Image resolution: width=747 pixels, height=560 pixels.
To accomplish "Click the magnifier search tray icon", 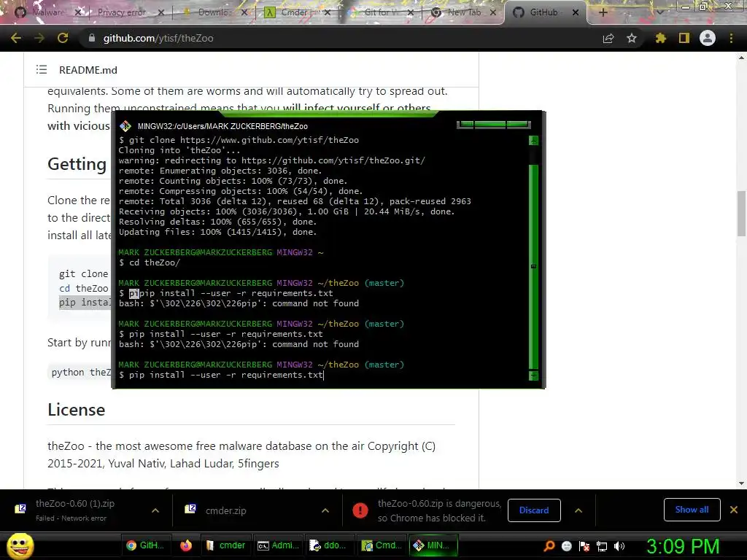I will (549, 545).
